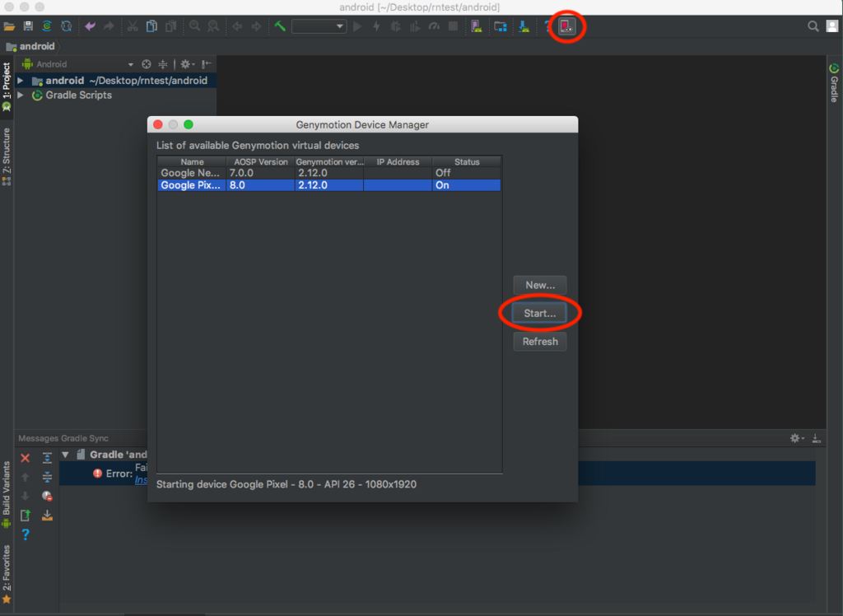Click the Redo arrow icon

tap(109, 26)
